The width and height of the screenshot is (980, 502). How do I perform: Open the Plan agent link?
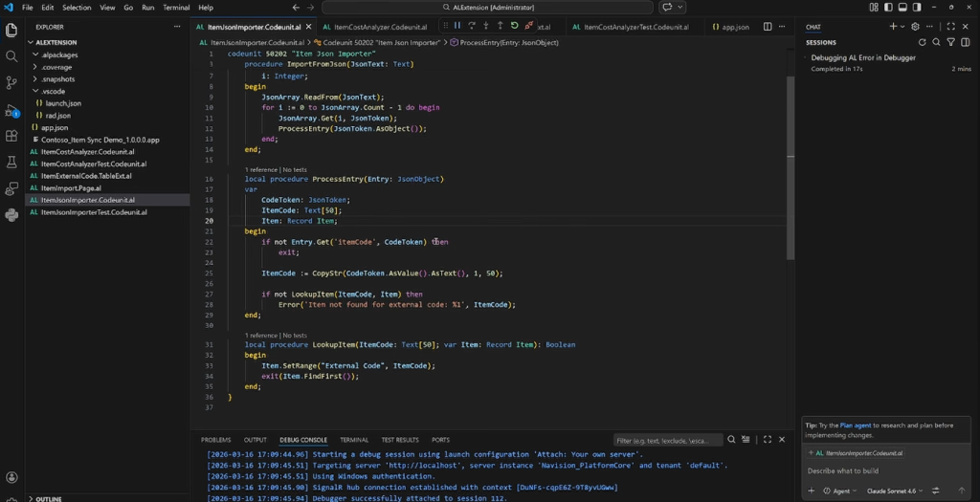pyautogui.click(x=855, y=426)
